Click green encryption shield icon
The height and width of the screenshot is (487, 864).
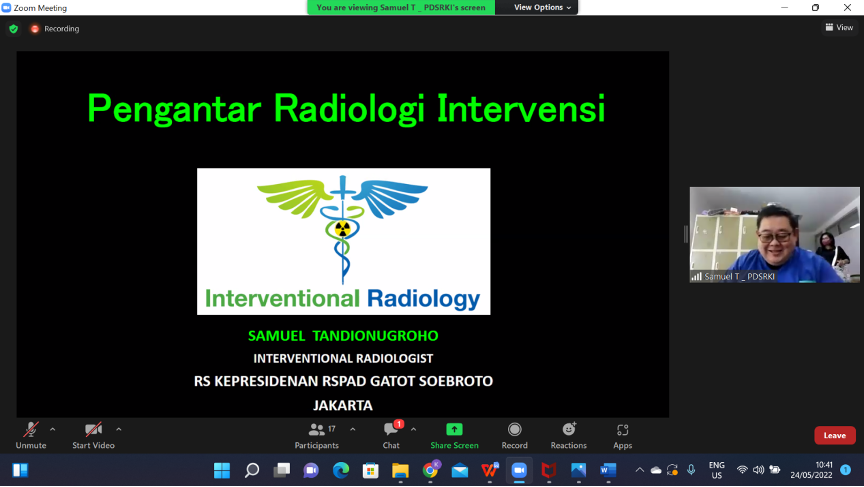(14, 29)
